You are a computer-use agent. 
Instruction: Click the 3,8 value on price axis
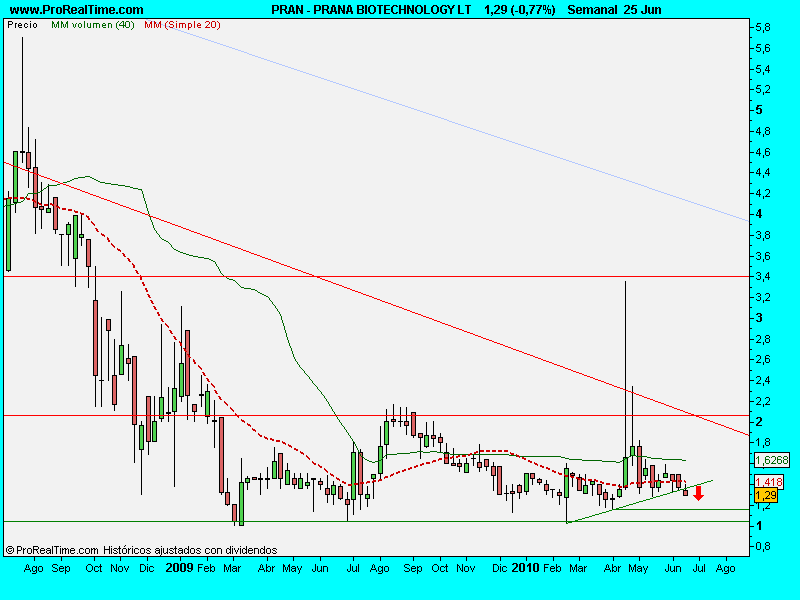(x=763, y=235)
